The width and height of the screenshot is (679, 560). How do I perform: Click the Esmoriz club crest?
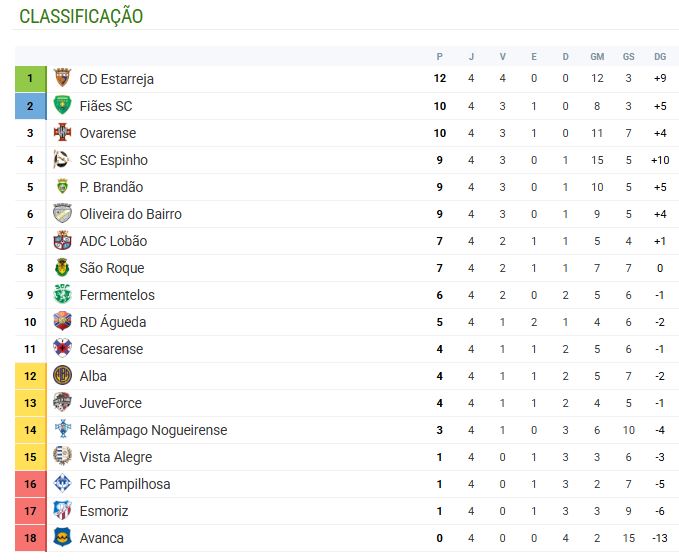(x=62, y=511)
